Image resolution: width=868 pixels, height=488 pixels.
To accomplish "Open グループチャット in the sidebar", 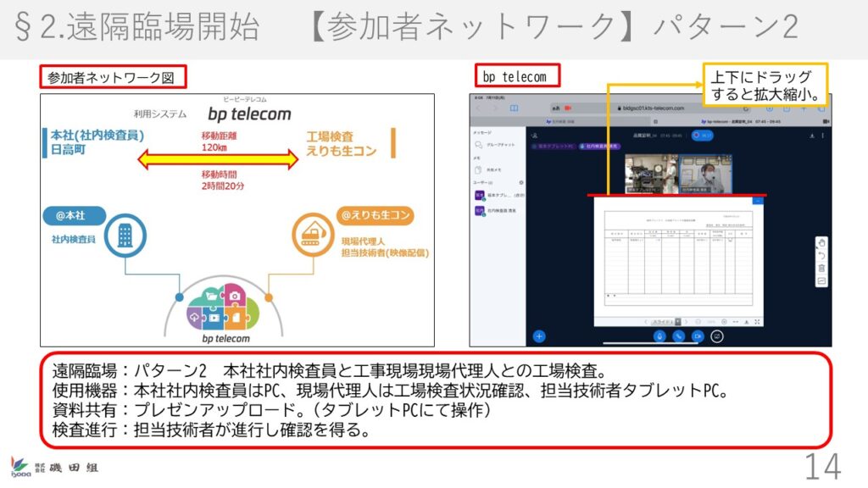I will pyautogui.click(x=499, y=145).
